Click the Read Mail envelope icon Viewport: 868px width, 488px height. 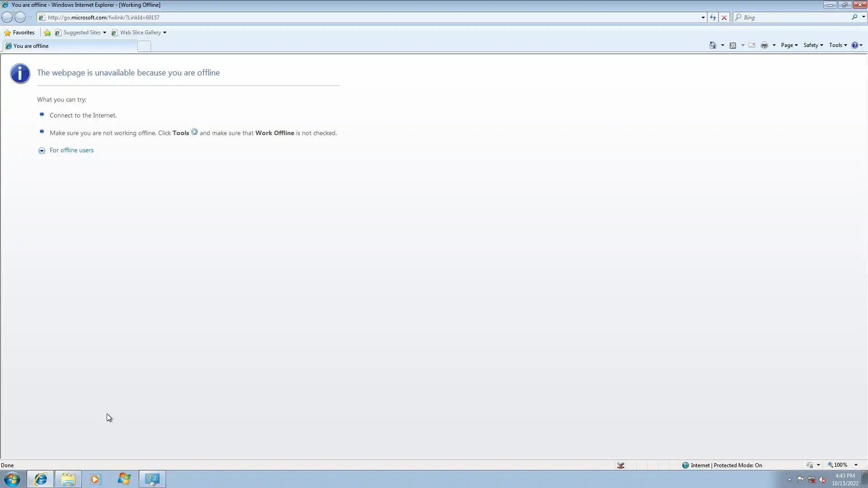coord(752,45)
